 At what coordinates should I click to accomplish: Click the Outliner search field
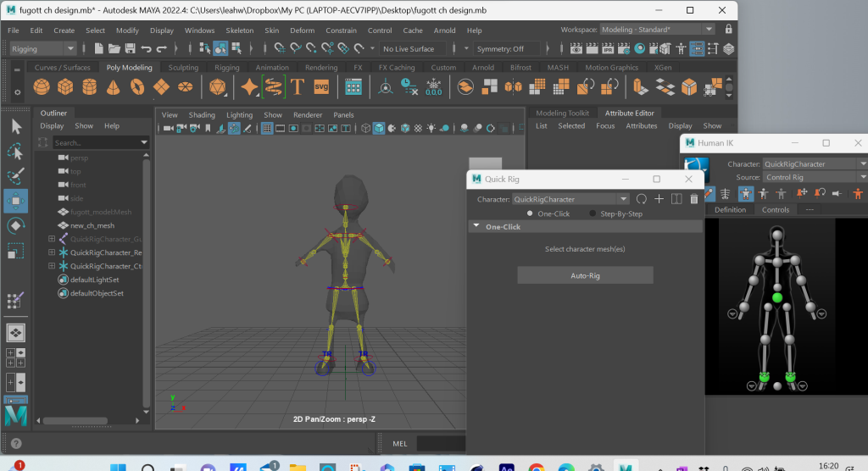coord(95,143)
